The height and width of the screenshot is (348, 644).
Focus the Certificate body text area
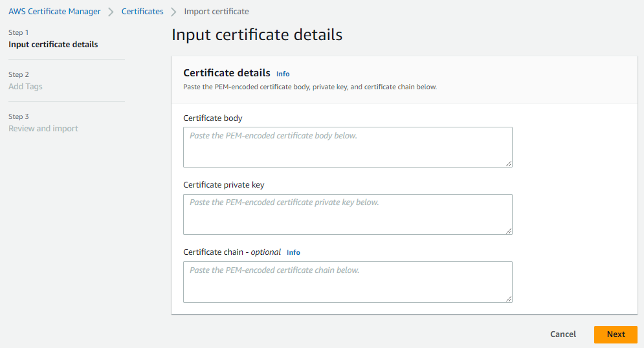click(348, 147)
